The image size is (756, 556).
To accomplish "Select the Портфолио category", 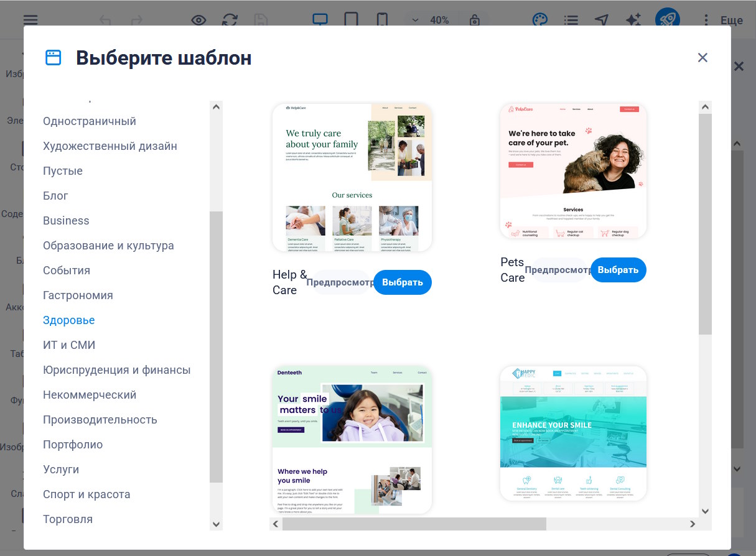I will [73, 445].
